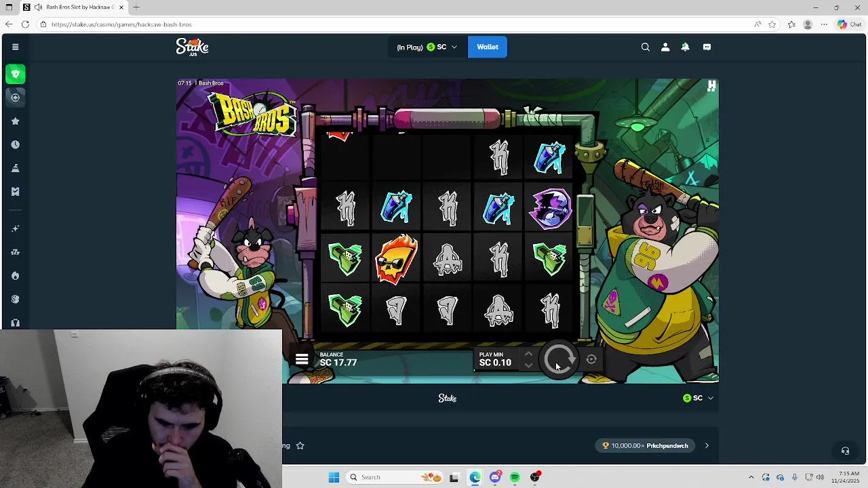Open challenges flag-mountain sidebar icon
The height and width of the screenshot is (488, 868).
click(x=15, y=168)
